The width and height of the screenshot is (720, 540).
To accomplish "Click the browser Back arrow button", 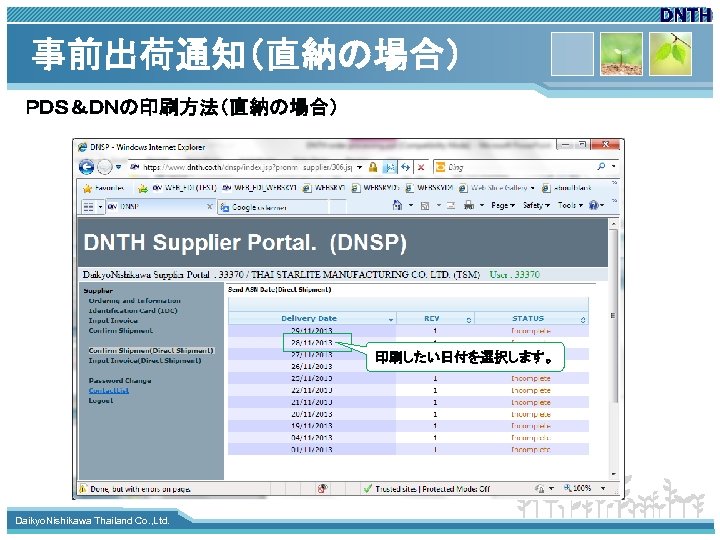I will [86, 167].
